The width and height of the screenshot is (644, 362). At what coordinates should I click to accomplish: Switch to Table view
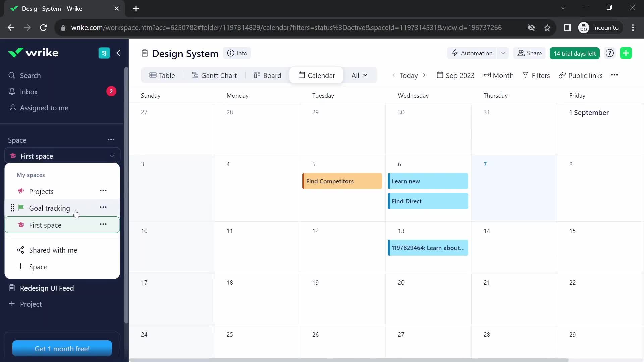(162, 75)
